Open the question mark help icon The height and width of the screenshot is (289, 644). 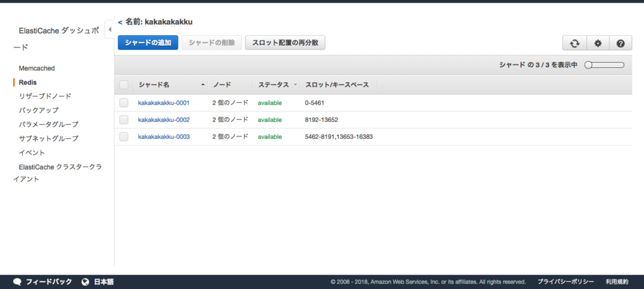(x=621, y=43)
